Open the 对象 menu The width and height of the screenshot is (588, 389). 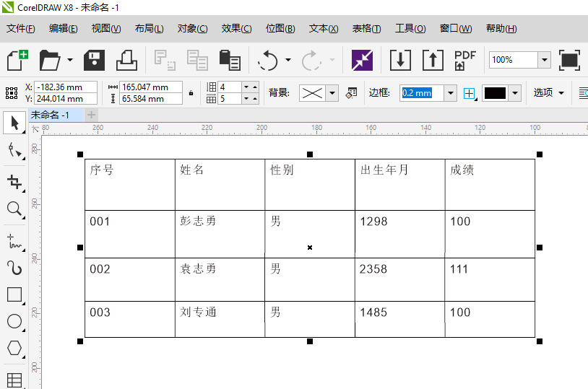[192, 28]
